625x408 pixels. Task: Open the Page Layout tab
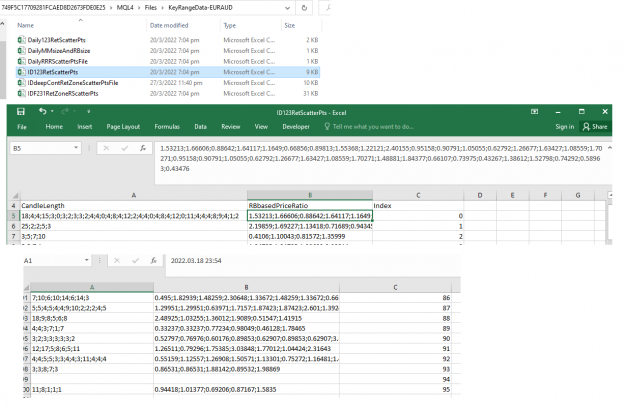tap(123, 127)
